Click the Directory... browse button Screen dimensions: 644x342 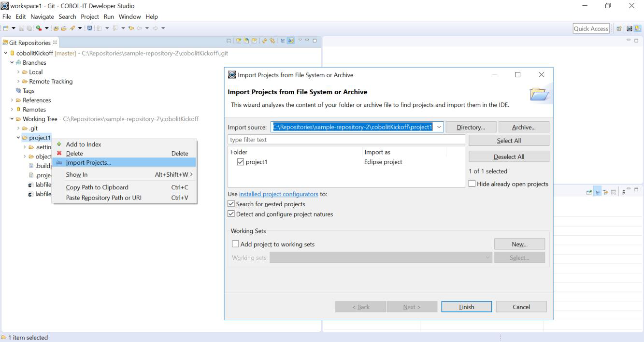tap(470, 127)
